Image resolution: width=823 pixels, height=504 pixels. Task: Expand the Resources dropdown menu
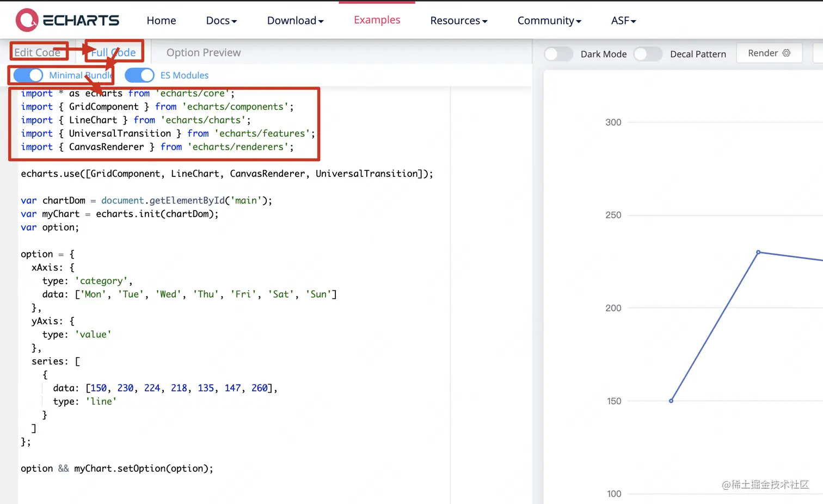tap(459, 21)
